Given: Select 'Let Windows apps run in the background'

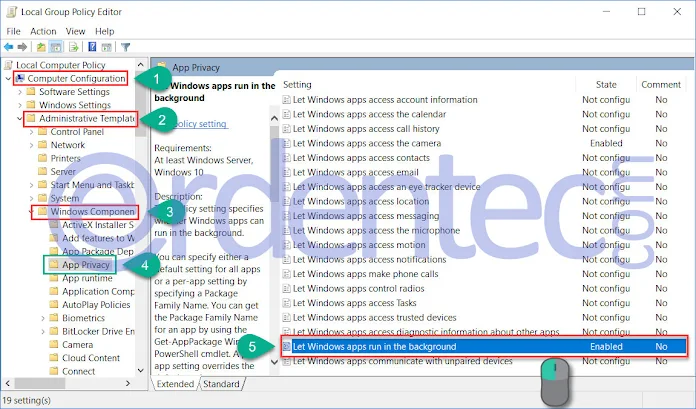Looking at the screenshot, I should click(483, 347).
